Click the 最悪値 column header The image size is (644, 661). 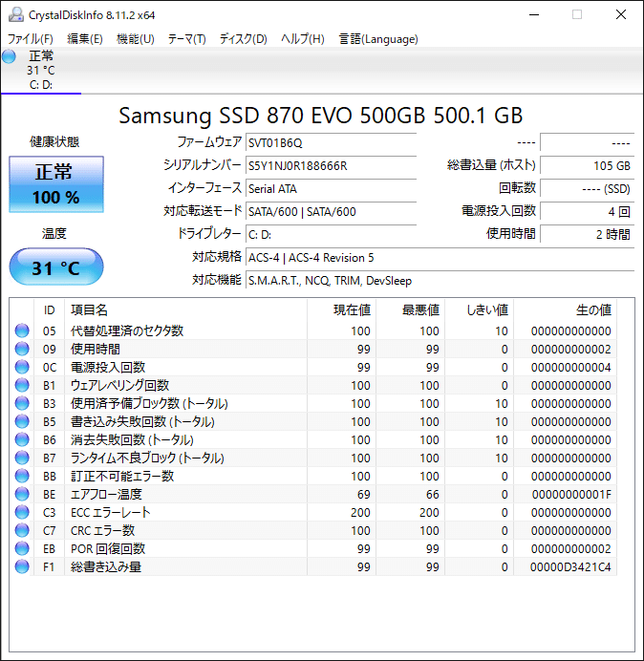click(x=410, y=310)
